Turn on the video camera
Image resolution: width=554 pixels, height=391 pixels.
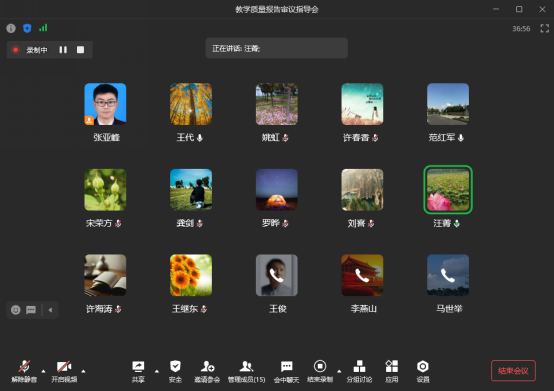tap(64, 371)
